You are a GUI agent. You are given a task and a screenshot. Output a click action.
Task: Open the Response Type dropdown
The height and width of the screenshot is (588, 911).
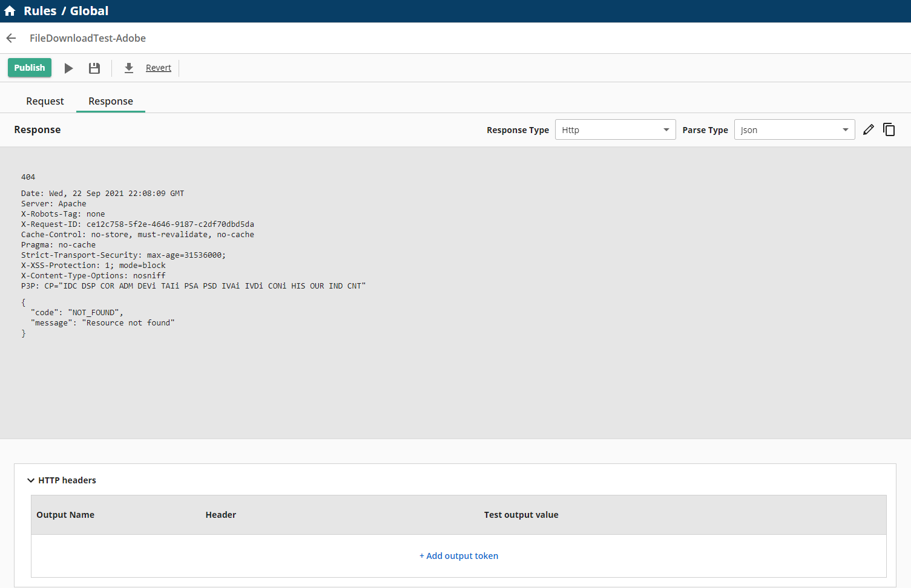click(x=615, y=129)
